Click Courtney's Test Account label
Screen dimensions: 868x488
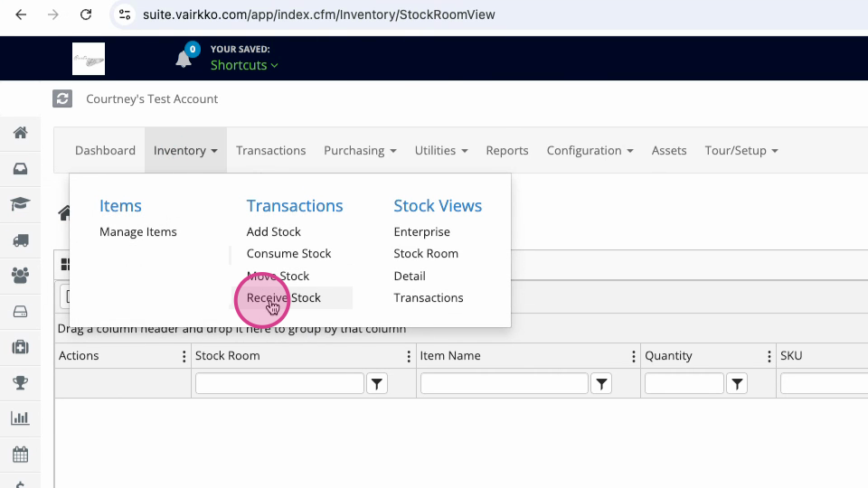point(152,99)
